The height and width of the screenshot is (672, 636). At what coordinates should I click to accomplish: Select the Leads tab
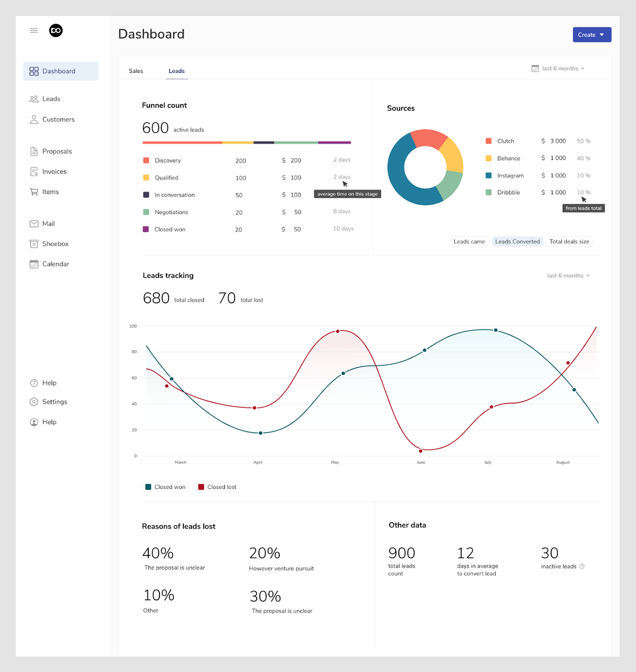[x=176, y=71]
